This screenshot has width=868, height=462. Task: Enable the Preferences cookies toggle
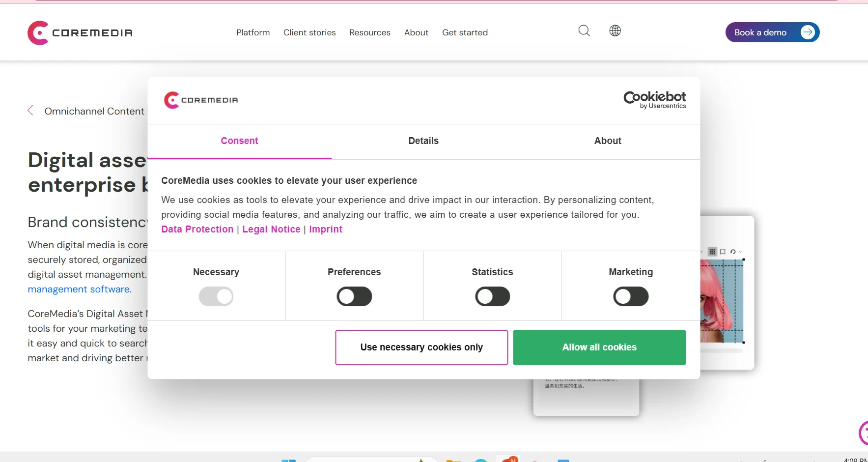click(x=354, y=296)
